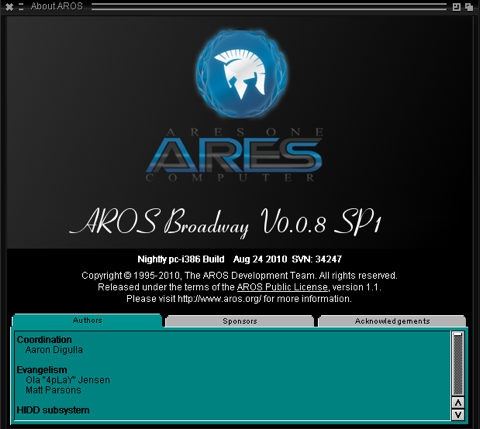Screen dimensions: 480x429
Task: Click the About AROS title bar text
Action: (x=57, y=6)
